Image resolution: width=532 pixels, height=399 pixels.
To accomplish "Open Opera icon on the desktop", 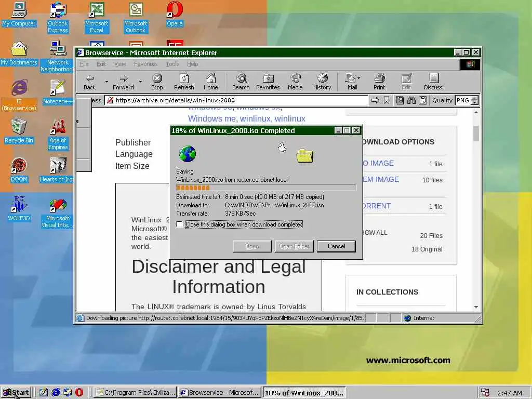I will point(175,14).
